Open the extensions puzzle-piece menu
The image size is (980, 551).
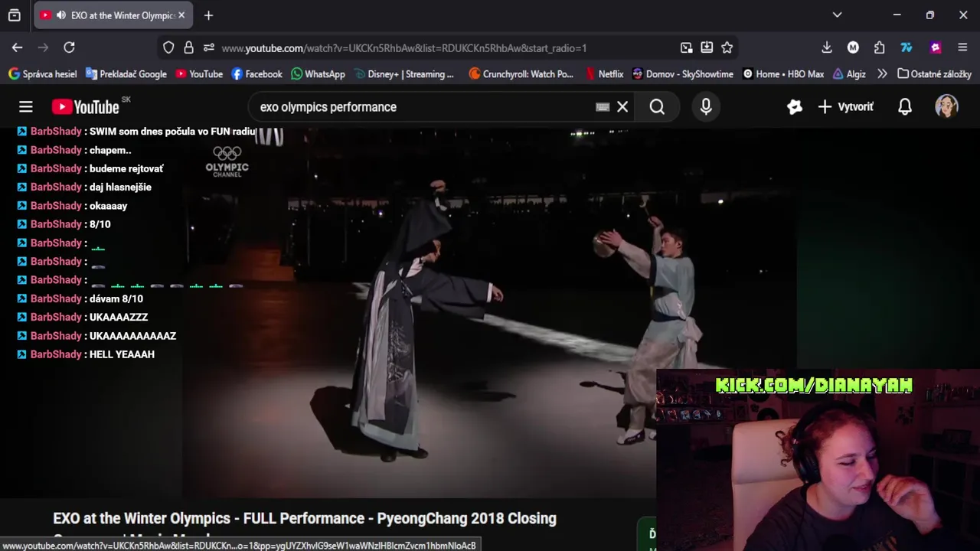pyautogui.click(x=879, y=47)
